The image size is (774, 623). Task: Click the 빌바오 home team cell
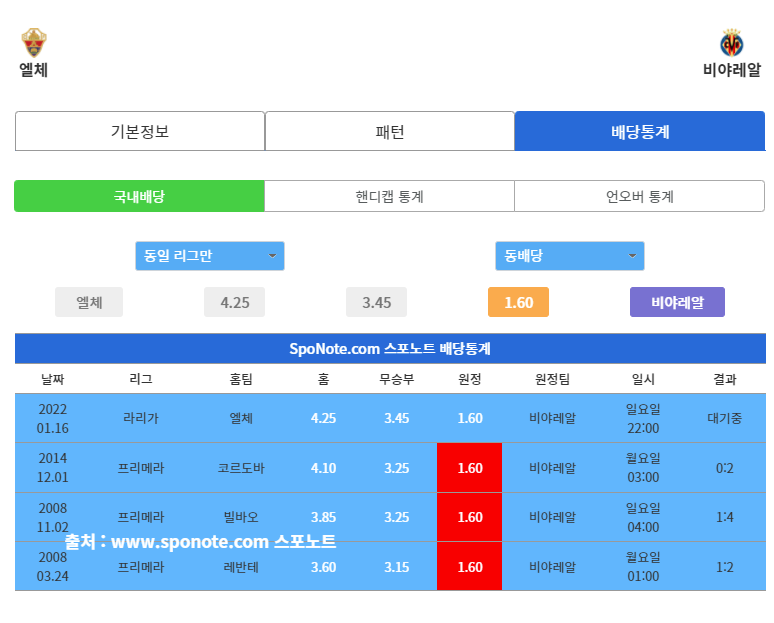point(241,517)
